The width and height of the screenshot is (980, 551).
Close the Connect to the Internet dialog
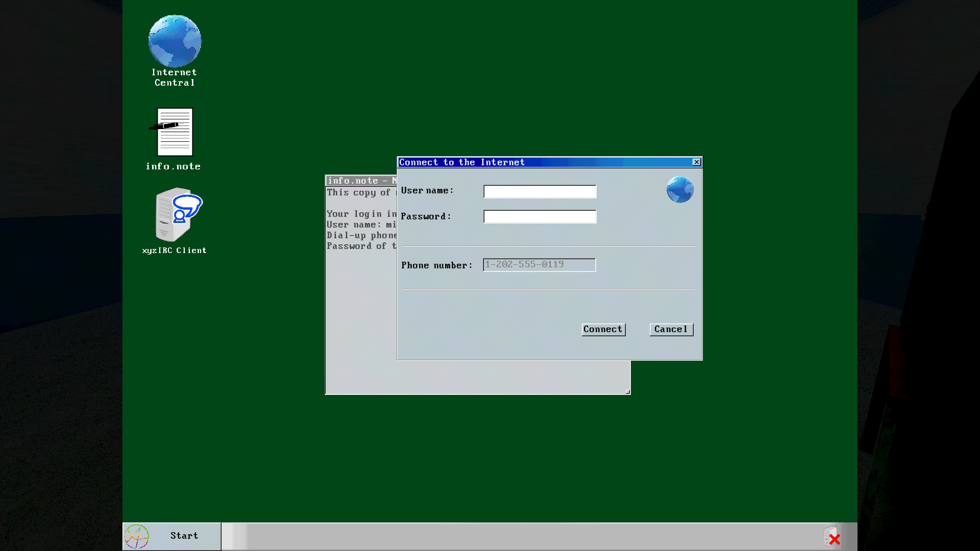click(x=696, y=162)
